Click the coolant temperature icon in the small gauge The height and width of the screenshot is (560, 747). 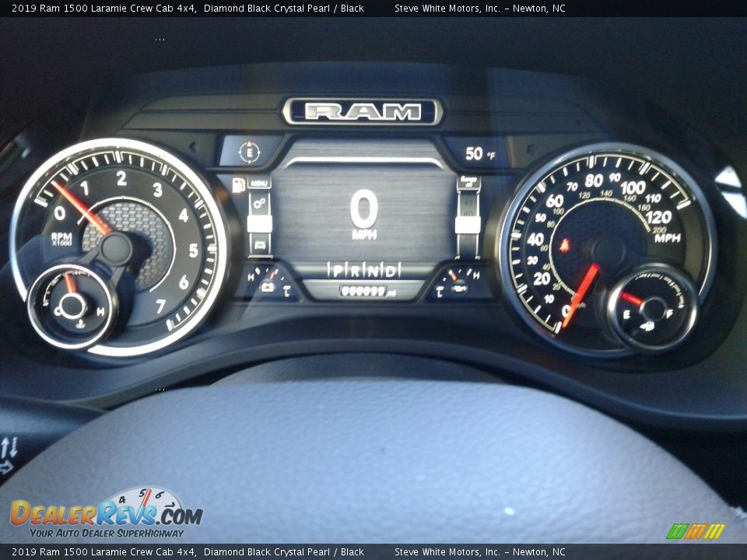click(81, 318)
